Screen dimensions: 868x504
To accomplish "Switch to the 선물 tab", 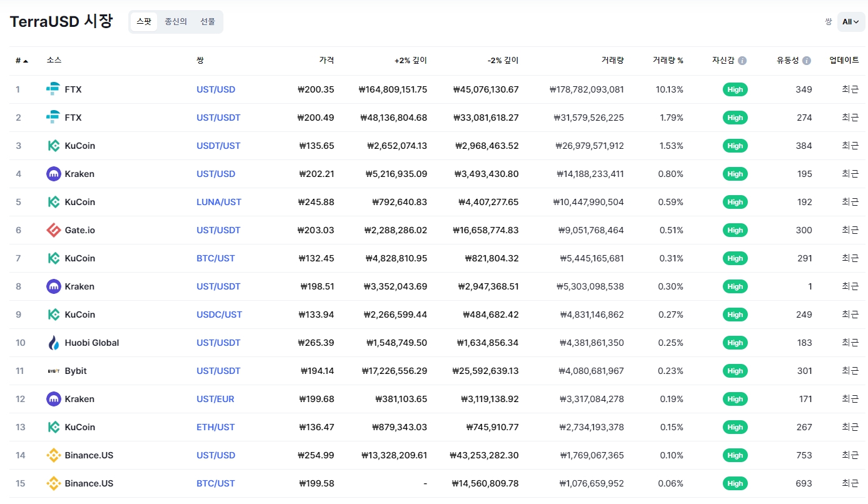I will pos(208,22).
